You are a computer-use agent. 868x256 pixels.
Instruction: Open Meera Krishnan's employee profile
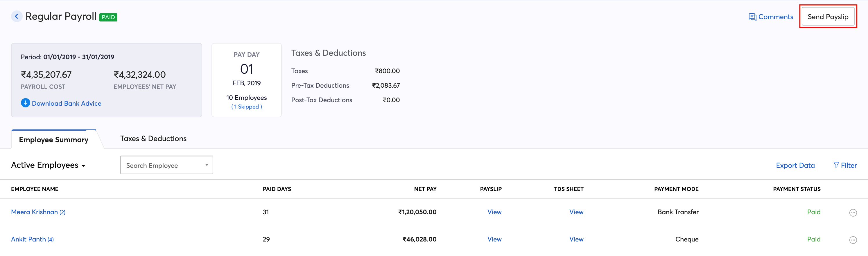[34, 212]
